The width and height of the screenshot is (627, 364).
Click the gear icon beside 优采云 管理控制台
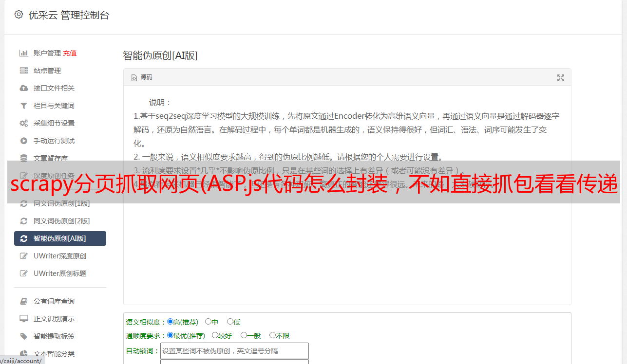19,15
